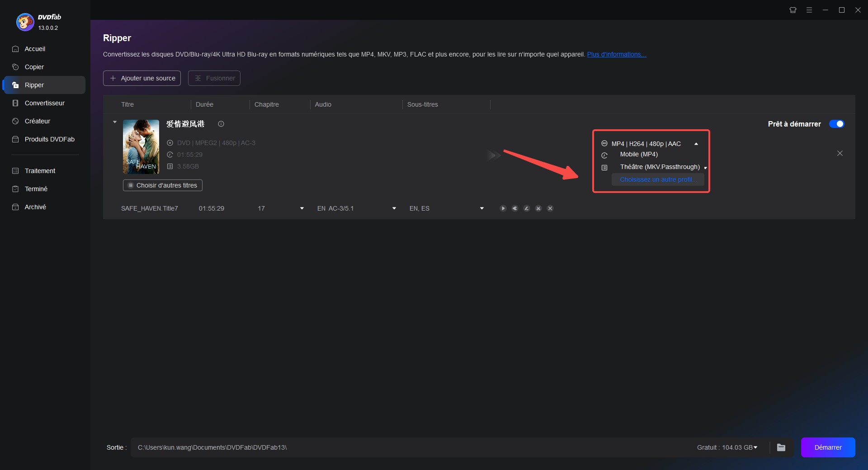The height and width of the screenshot is (470, 868).
Task: Click the DVD | MPEG2 | 480p | AC-3 source info
Action: click(216, 143)
